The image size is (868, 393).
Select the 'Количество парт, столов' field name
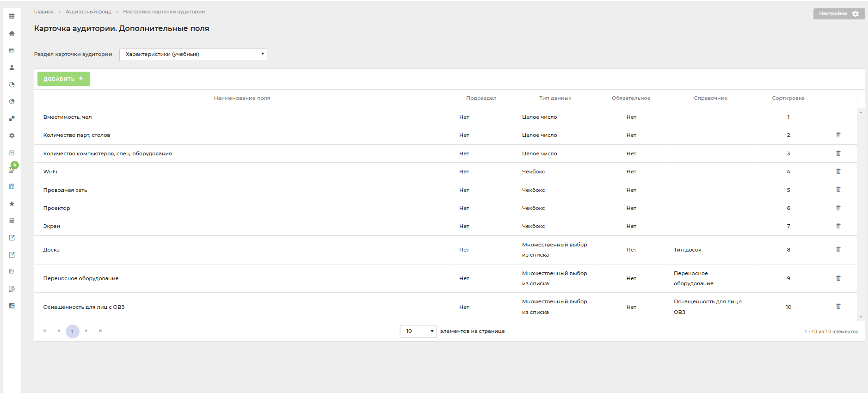click(77, 135)
